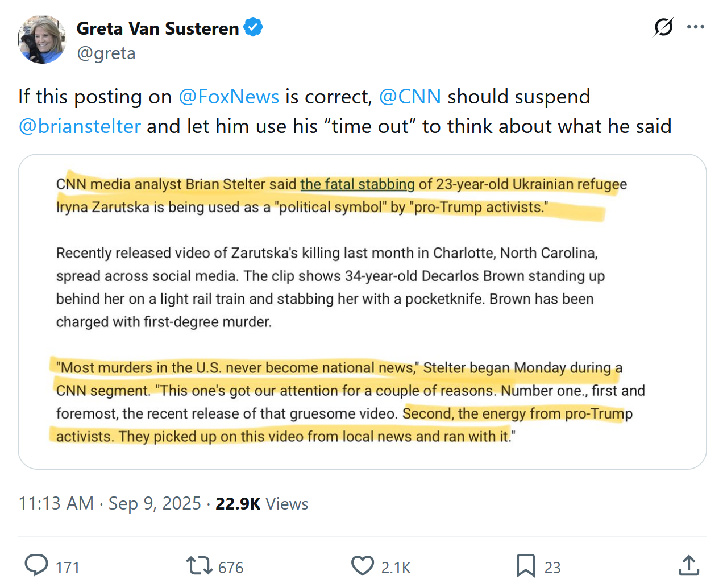Like the tweet with the heart icon
This screenshot has width=723, height=588.
tap(363, 566)
